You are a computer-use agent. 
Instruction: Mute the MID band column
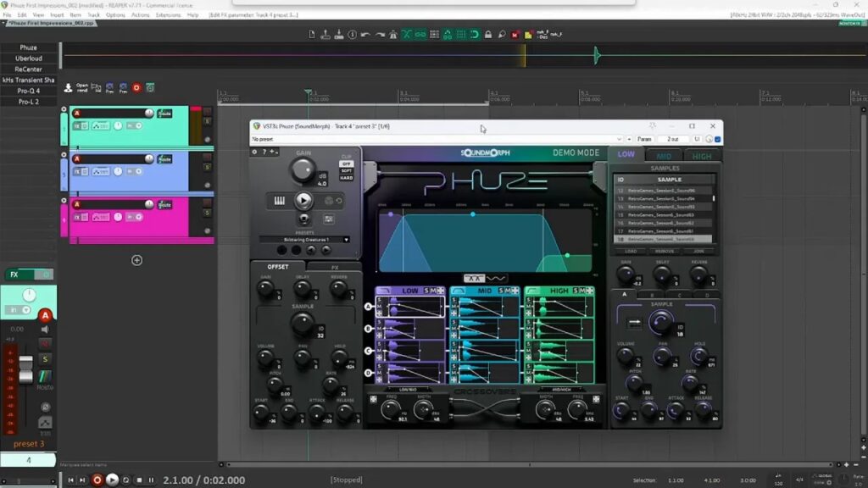coord(508,291)
